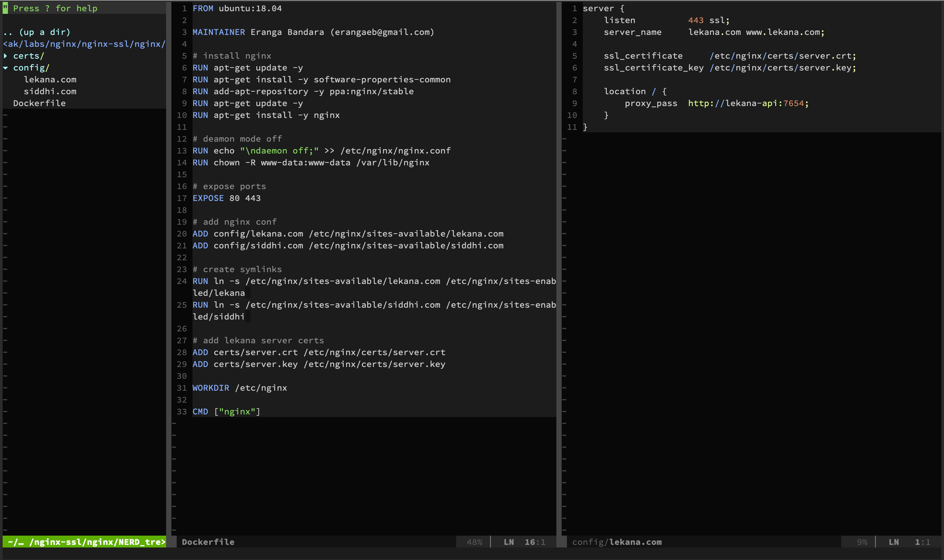Click the LN 1:1 position indicator
944x560 pixels.
pos(910,542)
